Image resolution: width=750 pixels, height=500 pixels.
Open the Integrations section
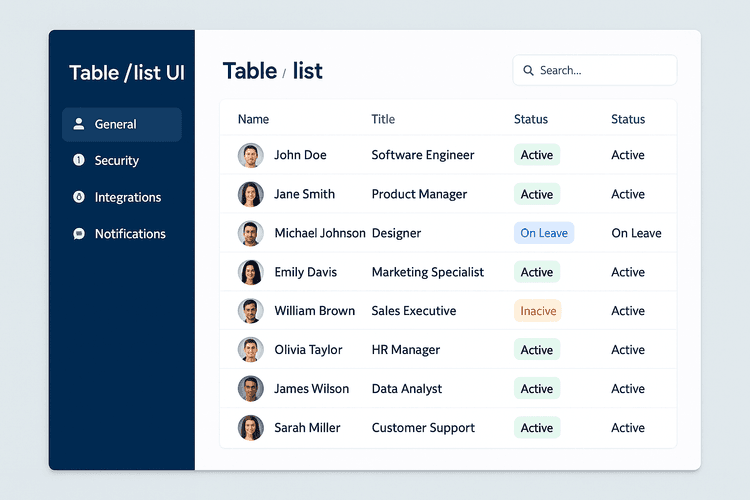(127, 197)
